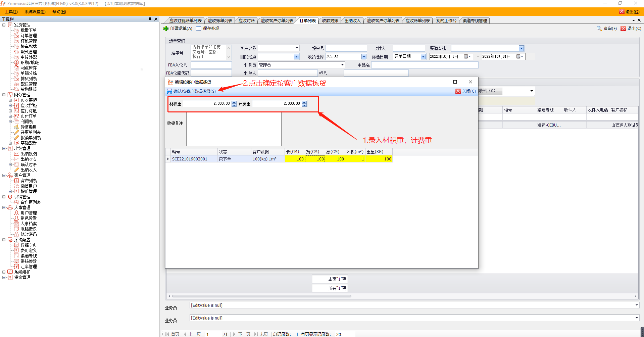Switch to the 我的工作台 tab

coord(446,21)
